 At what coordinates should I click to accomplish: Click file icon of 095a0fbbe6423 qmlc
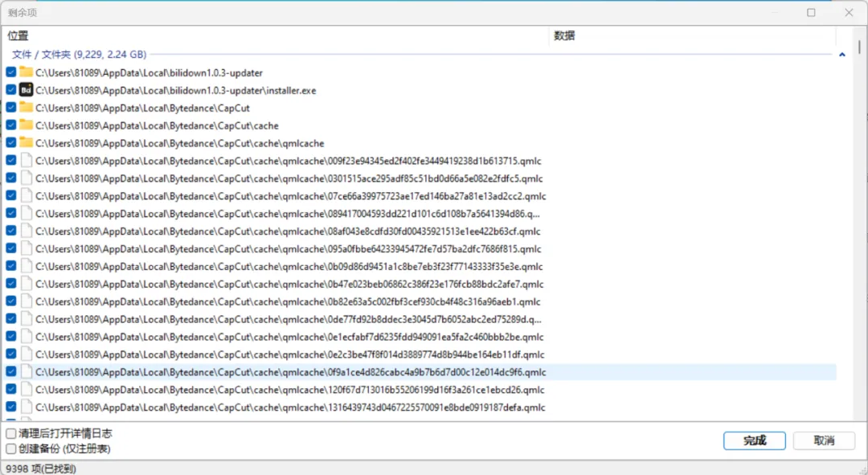[x=26, y=248]
